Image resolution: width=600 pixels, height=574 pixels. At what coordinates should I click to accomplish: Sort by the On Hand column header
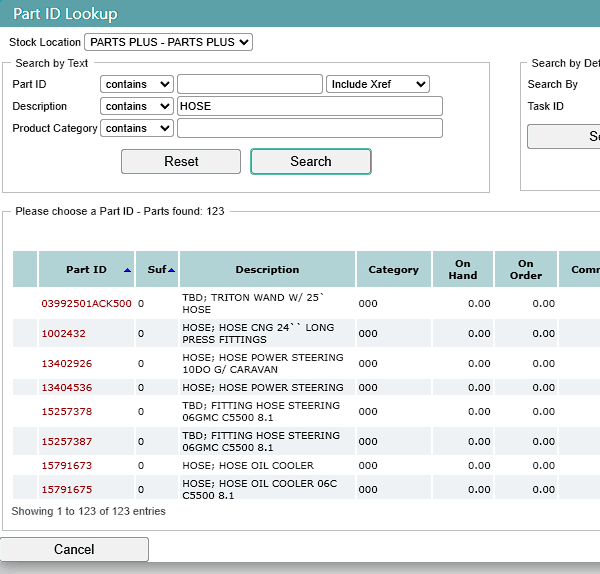coord(463,269)
